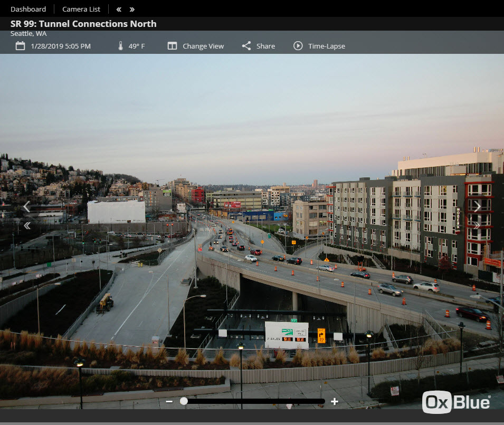Open the Camera List menu item
This screenshot has height=425, width=504.
(x=81, y=9)
